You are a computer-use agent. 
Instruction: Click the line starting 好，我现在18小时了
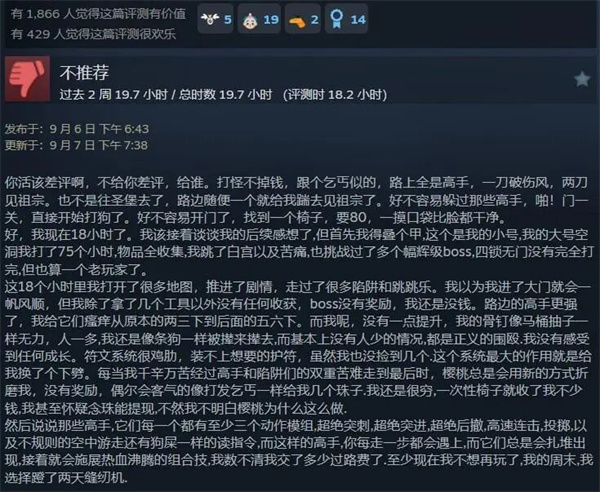click(298, 234)
